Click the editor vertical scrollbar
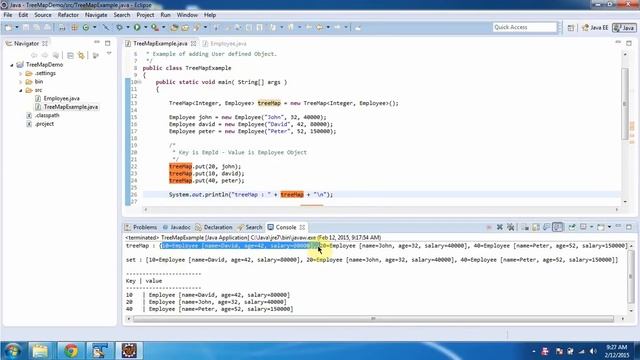 click(x=625, y=103)
